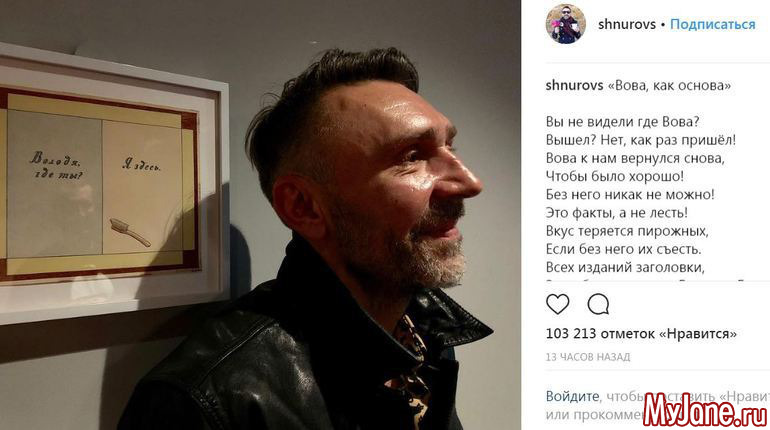The image size is (770, 430).
Task: Open the 13 ЧАСОВ НАЗАД timestamp
Action: 588,357
